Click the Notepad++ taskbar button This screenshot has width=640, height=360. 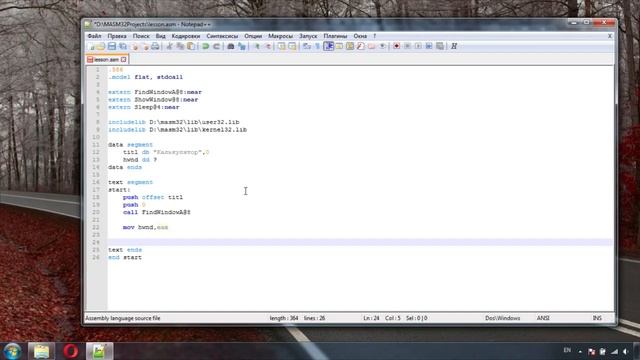coord(99,351)
